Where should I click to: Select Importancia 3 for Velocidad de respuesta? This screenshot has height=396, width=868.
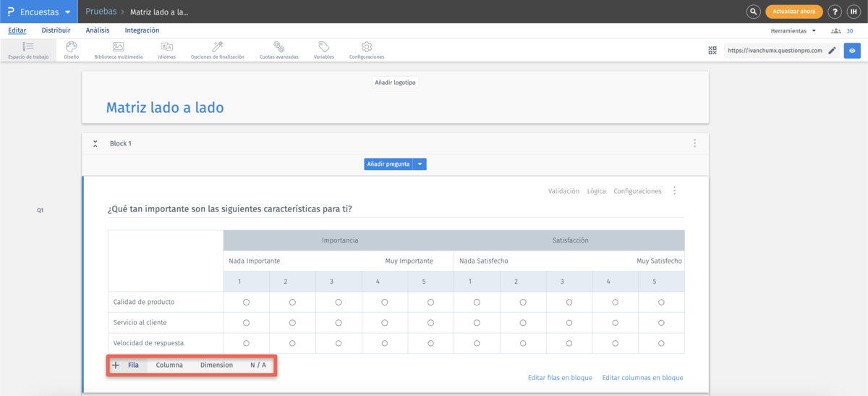coord(339,342)
